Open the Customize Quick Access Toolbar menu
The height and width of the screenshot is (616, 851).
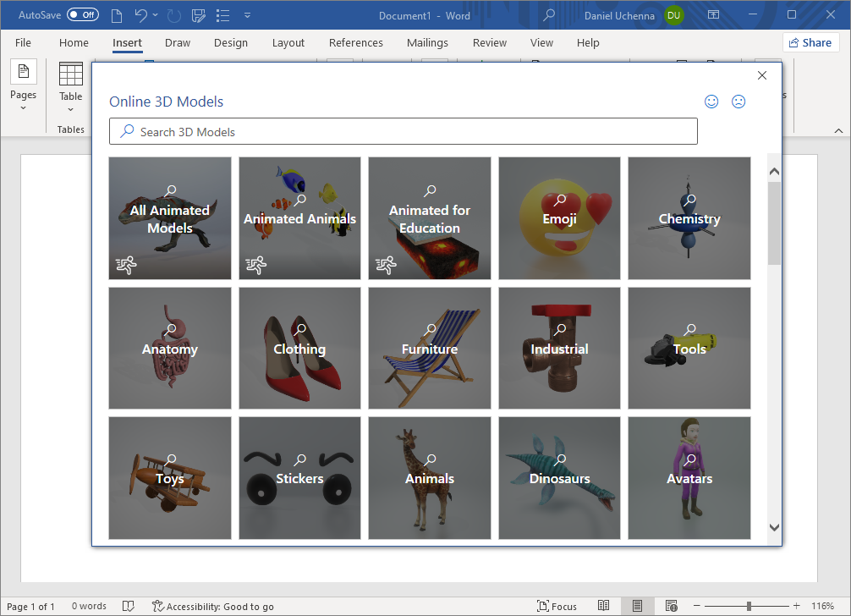click(x=247, y=14)
